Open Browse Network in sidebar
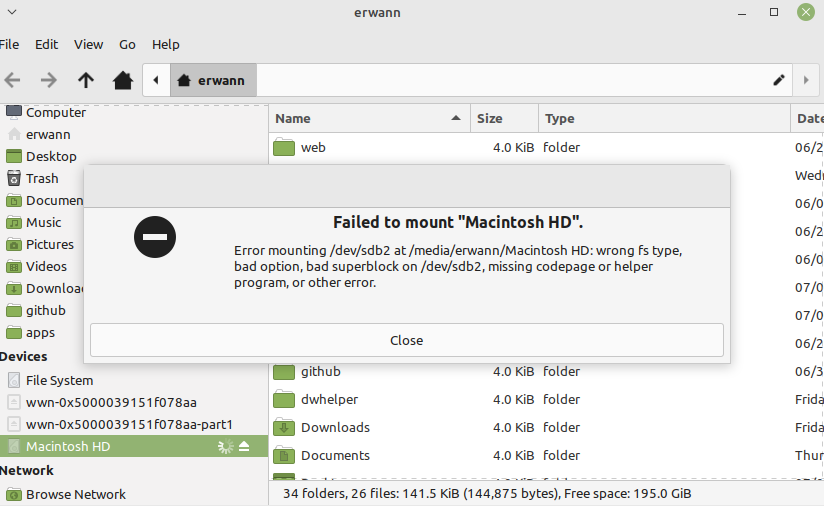 [75, 494]
